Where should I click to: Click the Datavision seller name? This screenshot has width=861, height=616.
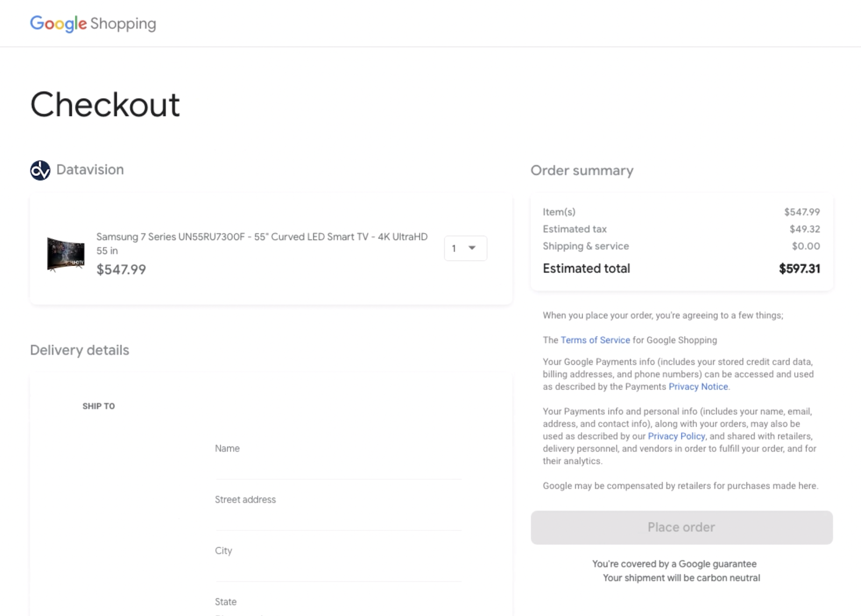[90, 169]
